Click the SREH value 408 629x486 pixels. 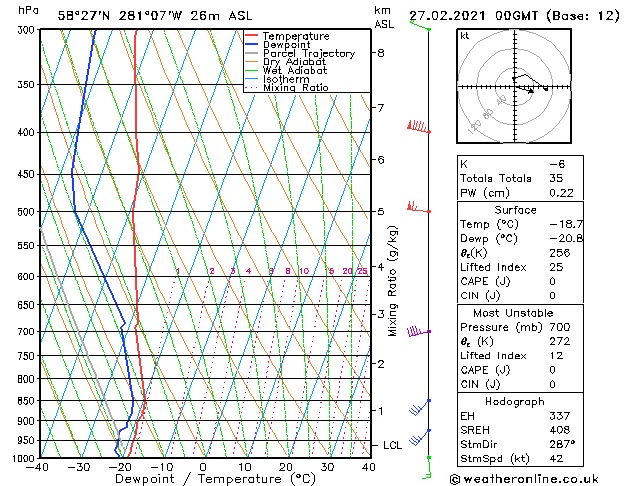click(560, 430)
